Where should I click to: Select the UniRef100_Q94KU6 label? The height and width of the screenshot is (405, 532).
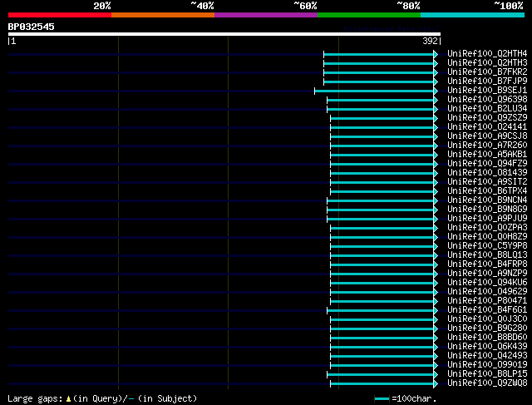(x=487, y=283)
